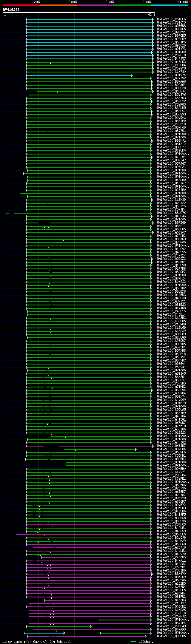Click label UniRef100_B9PJQ4
The height and width of the screenshot is (644, 191).
[x=171, y=85]
